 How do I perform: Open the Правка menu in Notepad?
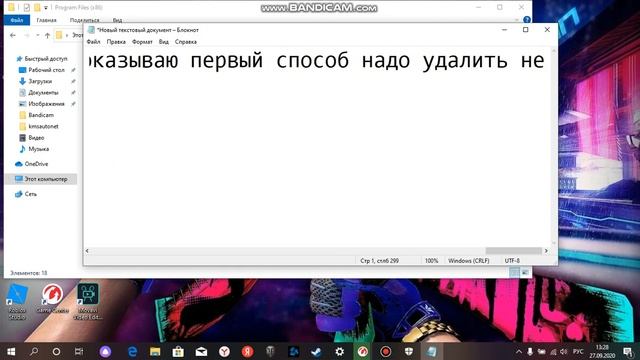[x=116, y=42]
